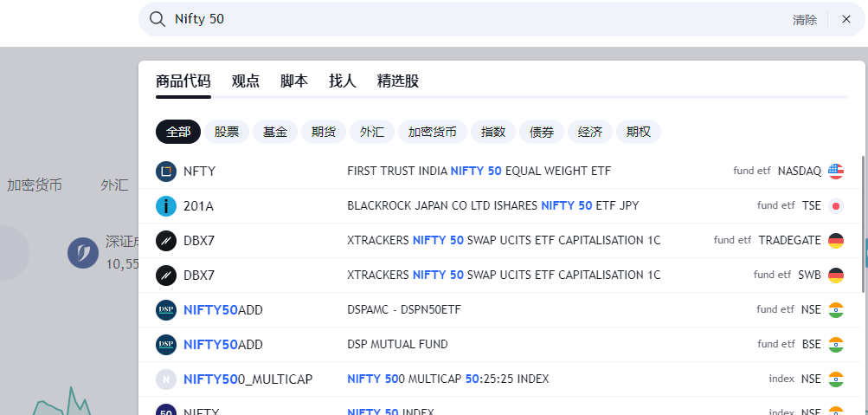The width and height of the screenshot is (868, 415).
Task: Select the 股票 filter chip
Action: pyautogui.click(x=227, y=132)
